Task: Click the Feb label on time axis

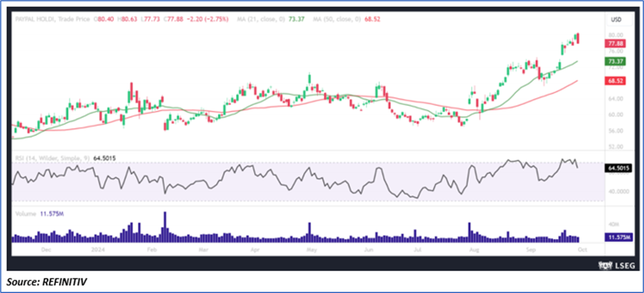Action: [152, 249]
